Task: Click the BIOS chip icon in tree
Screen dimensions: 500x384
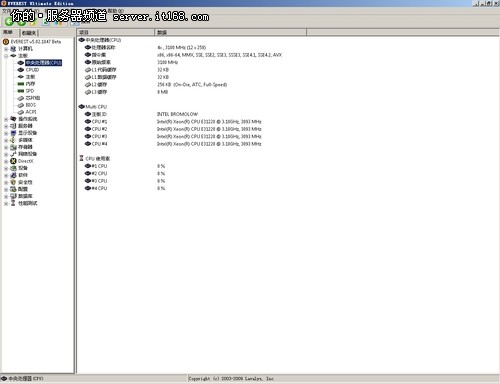Action: tap(21, 105)
